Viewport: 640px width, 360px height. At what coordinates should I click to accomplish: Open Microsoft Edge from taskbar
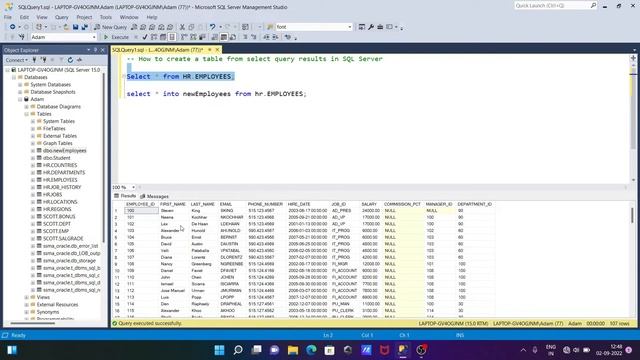[x=311, y=350]
